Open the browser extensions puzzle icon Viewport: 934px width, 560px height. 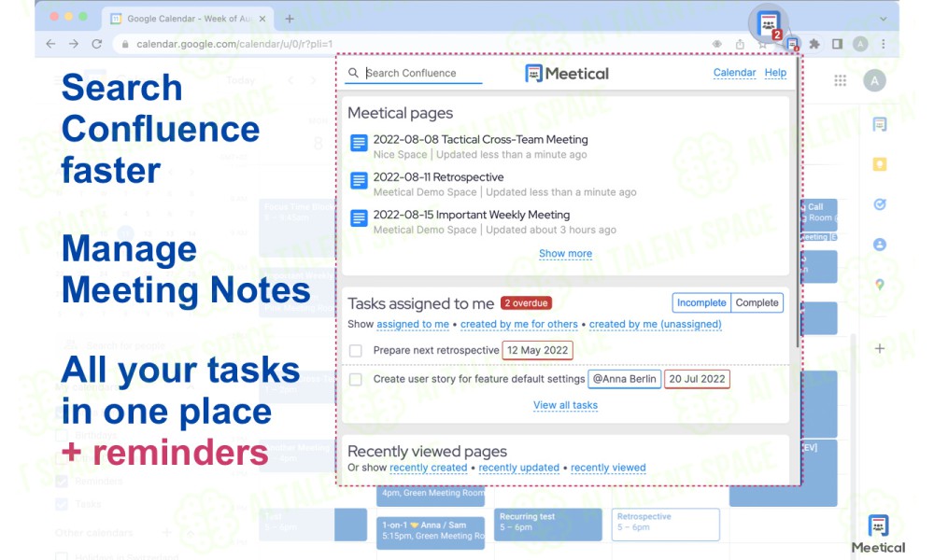click(x=814, y=44)
